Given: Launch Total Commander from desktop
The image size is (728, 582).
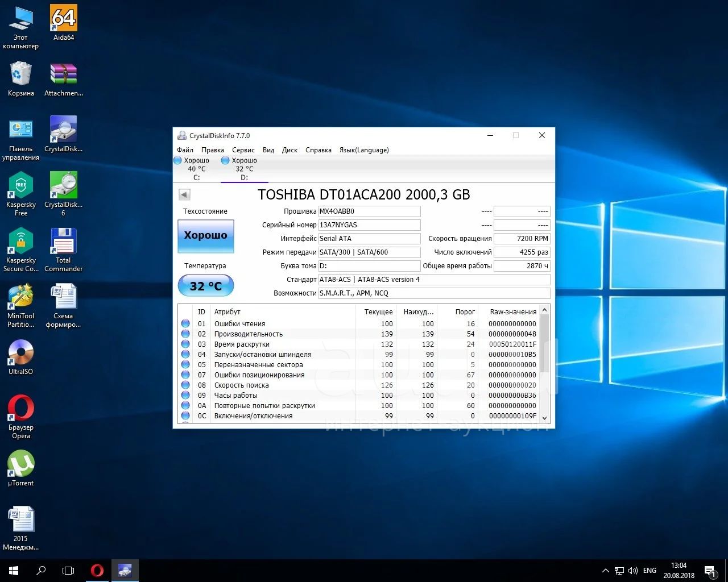Looking at the screenshot, I should click(64, 250).
